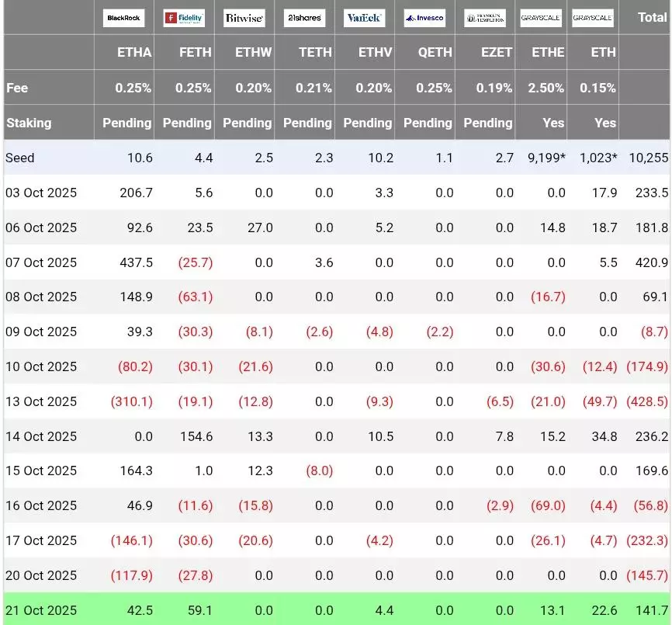Click the Franklin Templeton logo
Screen dimensions: 672x625
click(484, 18)
